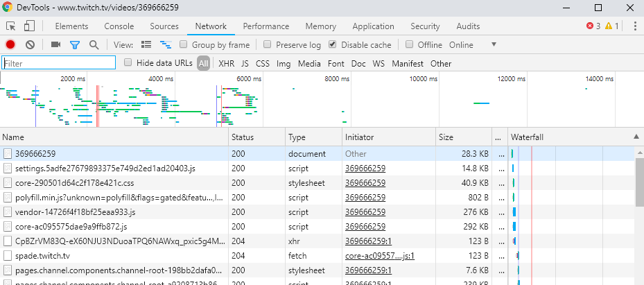The image size is (644, 285).
Task: Switch to the Performance tab
Action: (x=266, y=26)
